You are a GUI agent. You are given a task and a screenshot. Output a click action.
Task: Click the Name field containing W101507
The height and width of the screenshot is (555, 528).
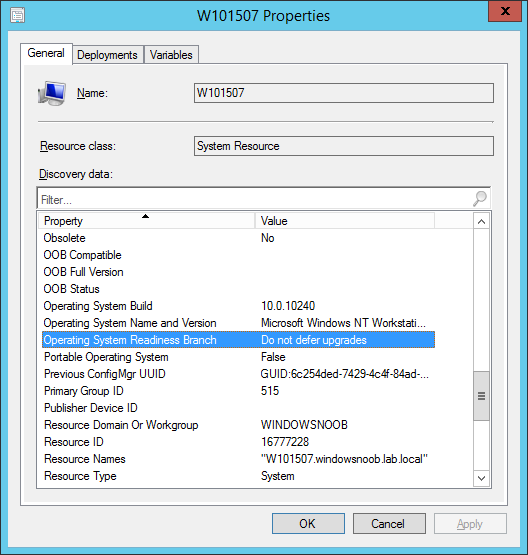click(344, 93)
